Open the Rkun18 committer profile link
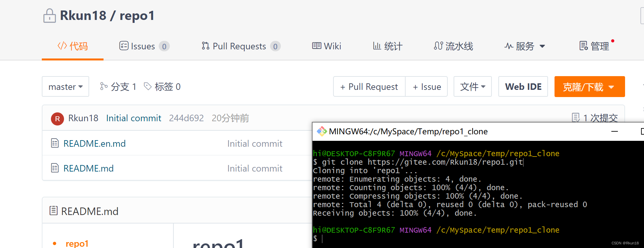The height and width of the screenshot is (248, 644). pyautogui.click(x=83, y=118)
